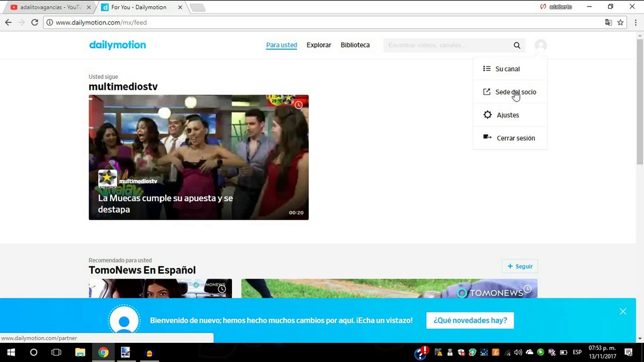Open the volume icon in the system tray
The width and height of the screenshot is (644, 362).
pyautogui.click(x=518, y=352)
